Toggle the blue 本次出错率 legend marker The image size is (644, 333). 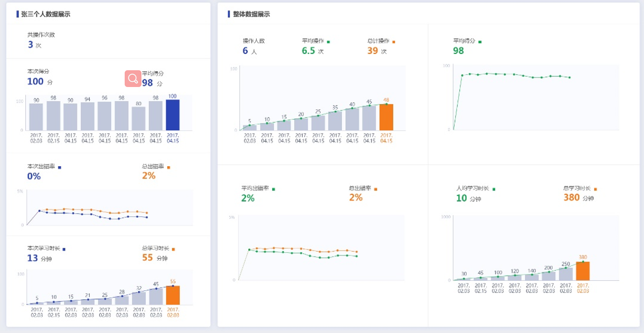(60, 167)
